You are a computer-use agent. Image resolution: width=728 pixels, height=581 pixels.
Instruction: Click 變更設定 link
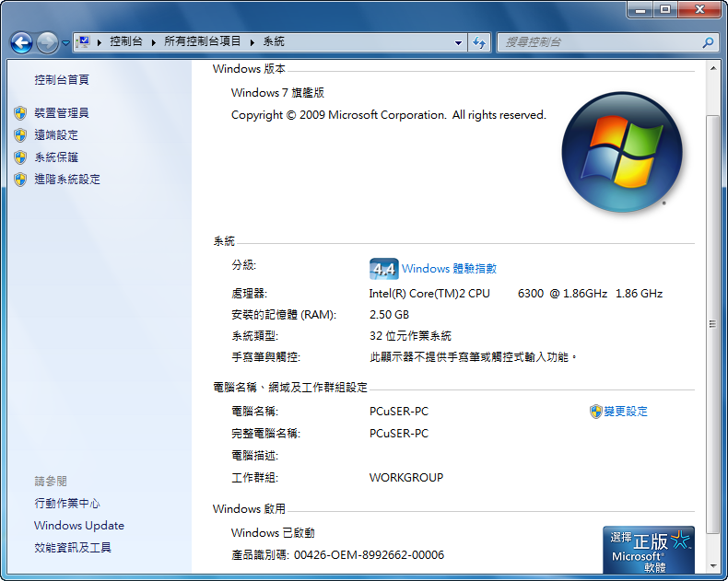coord(626,412)
